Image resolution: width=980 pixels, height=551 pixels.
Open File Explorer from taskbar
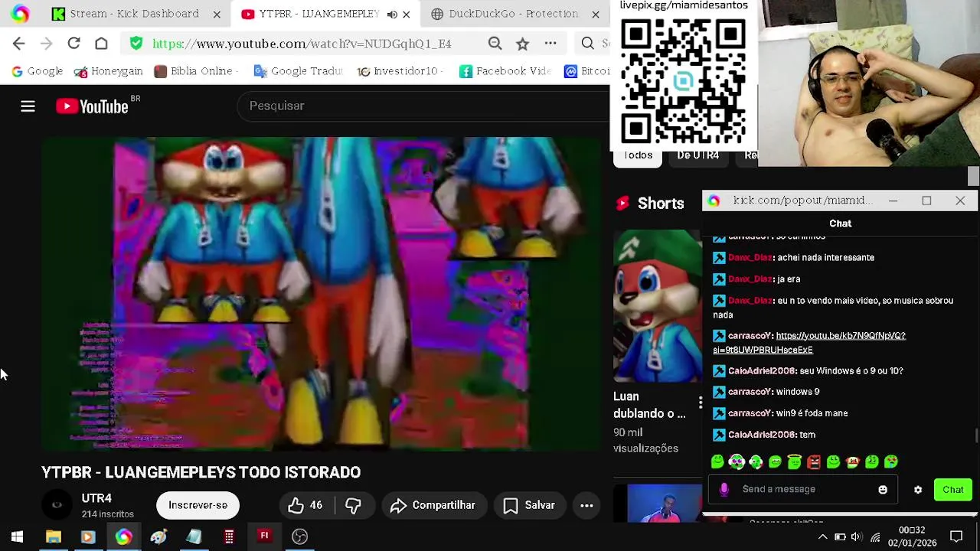coord(53,536)
